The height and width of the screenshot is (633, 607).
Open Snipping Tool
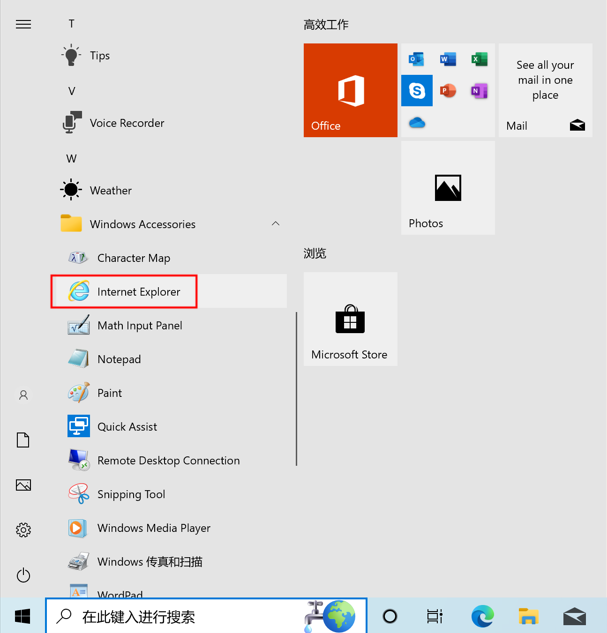(130, 494)
